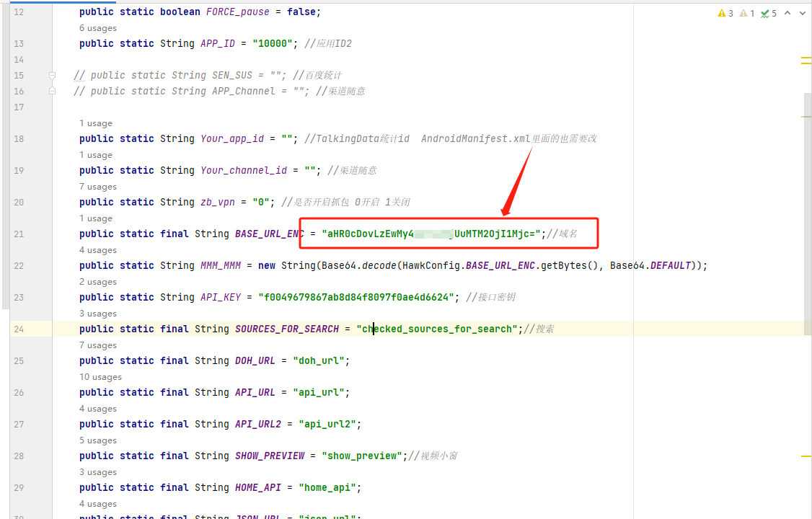Click the "checked_sources_for_search" string
Image resolution: width=812 pixels, height=519 pixels.
click(437, 329)
